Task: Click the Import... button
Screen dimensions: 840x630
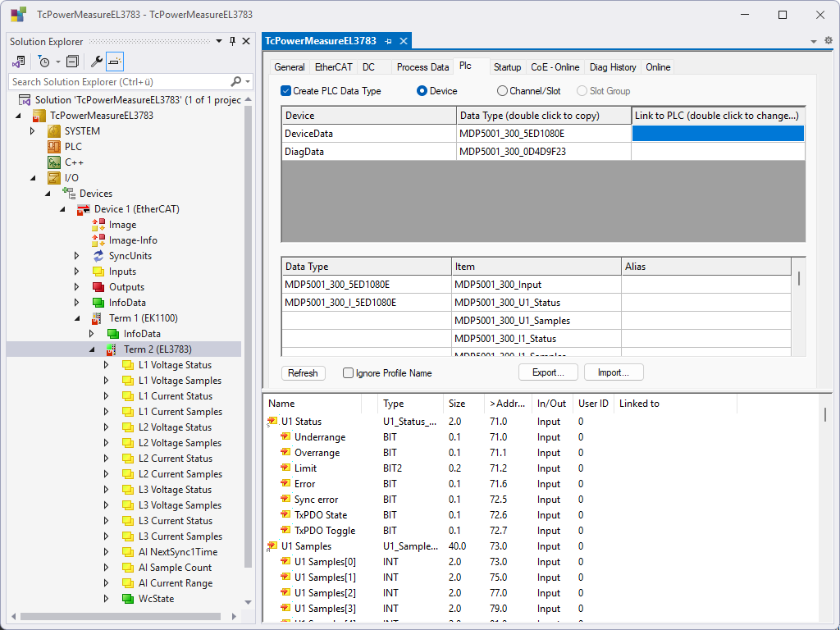Action: pos(614,372)
